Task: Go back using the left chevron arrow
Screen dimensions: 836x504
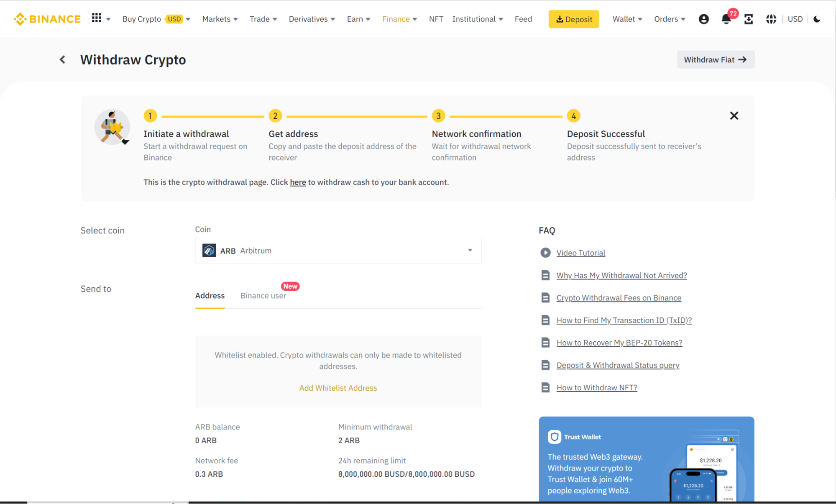Action: click(x=62, y=59)
